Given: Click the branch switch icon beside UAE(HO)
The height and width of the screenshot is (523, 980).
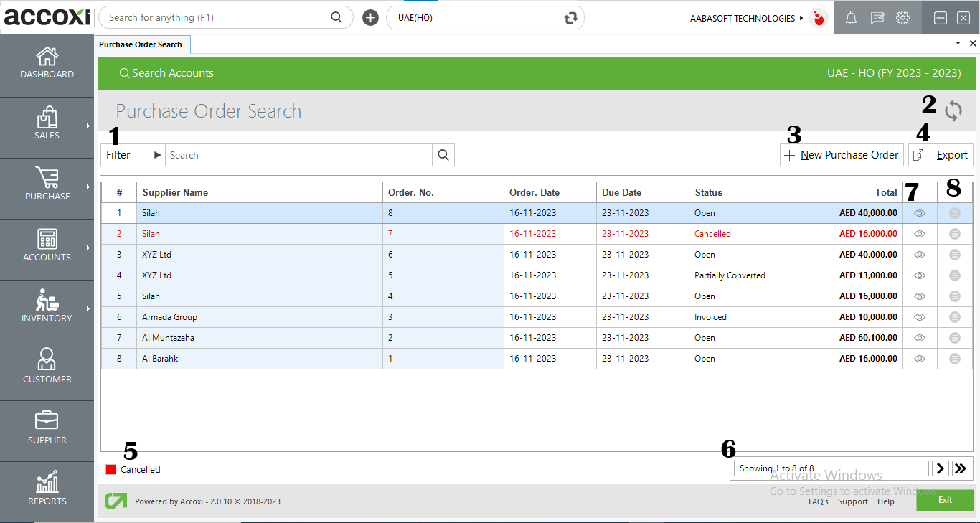Looking at the screenshot, I should 570,17.
